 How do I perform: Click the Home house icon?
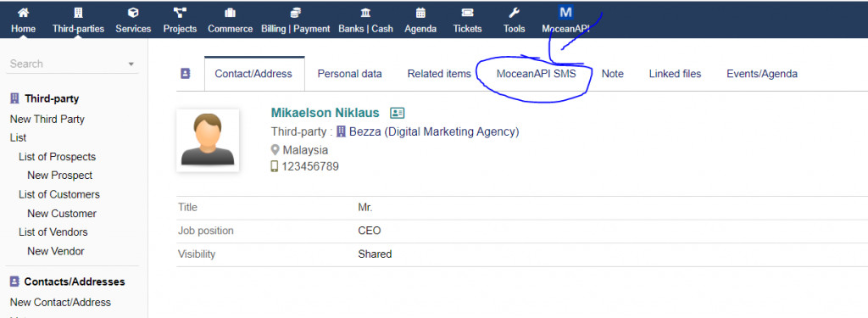[x=23, y=12]
